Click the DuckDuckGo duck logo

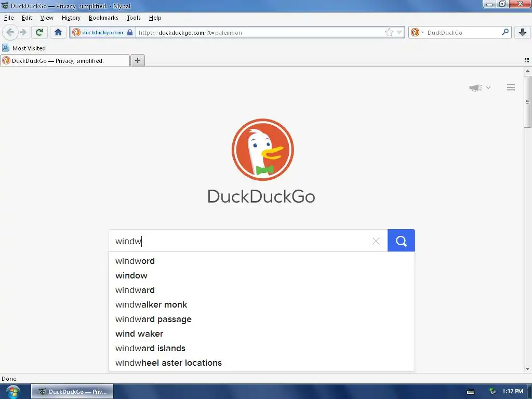262,150
